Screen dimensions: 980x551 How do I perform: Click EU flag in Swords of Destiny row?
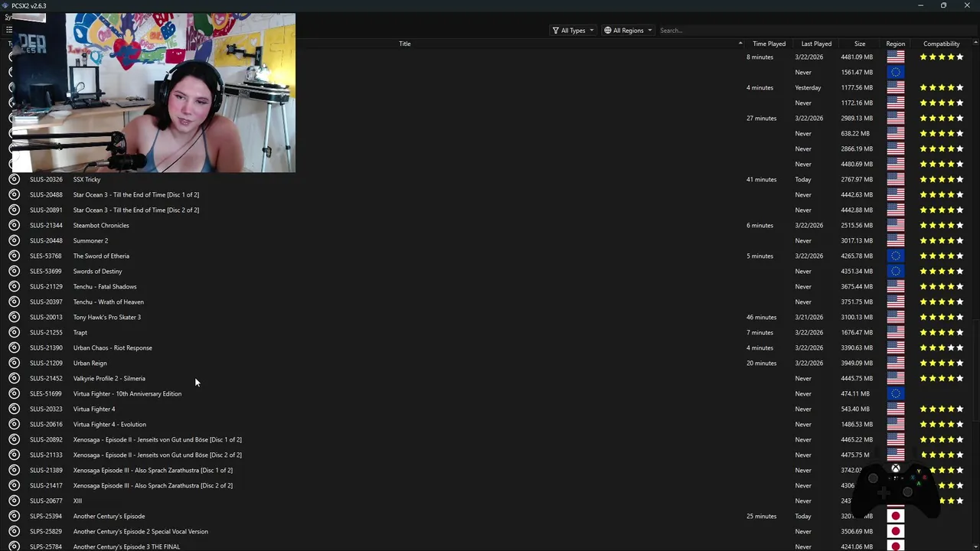pyautogui.click(x=895, y=271)
